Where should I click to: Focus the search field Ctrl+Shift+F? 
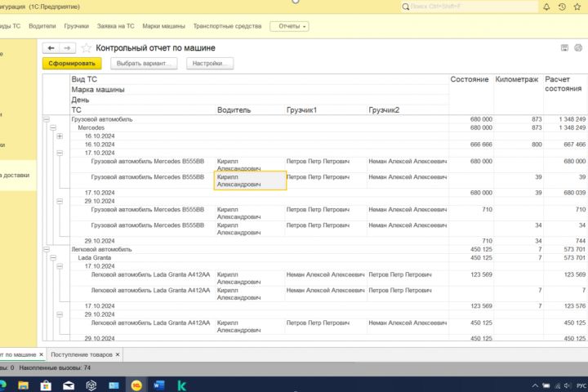coord(469,7)
